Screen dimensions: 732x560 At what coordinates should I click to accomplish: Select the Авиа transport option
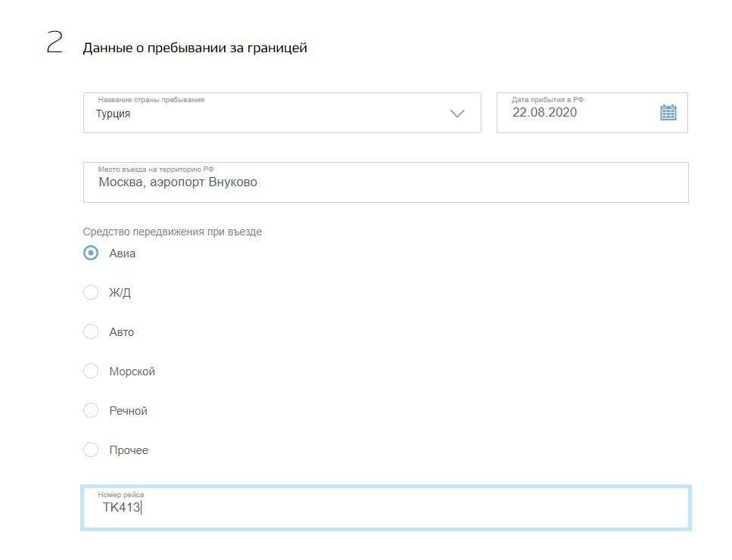point(91,253)
